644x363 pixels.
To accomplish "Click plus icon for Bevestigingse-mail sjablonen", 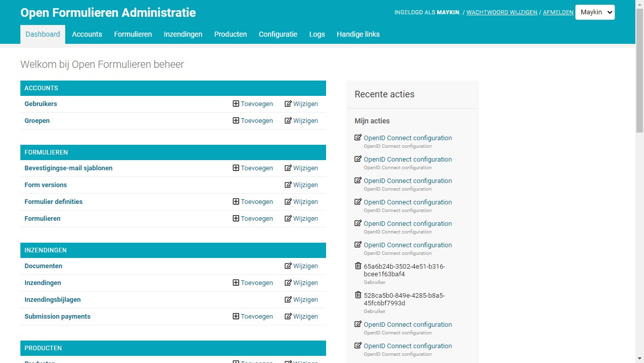I will point(236,168).
